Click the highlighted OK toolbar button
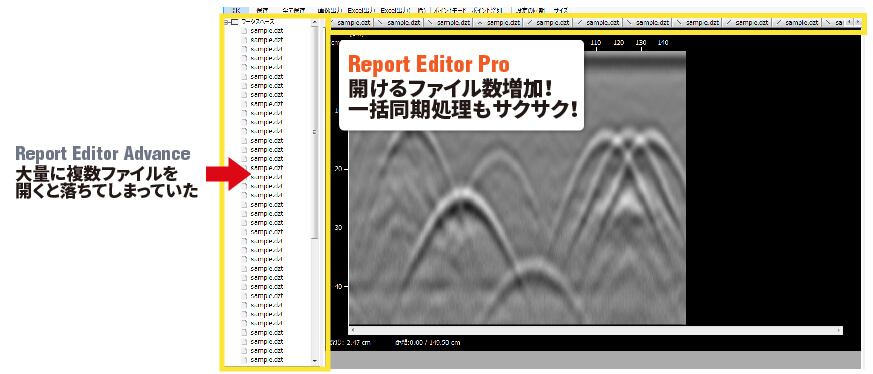 pos(236,10)
